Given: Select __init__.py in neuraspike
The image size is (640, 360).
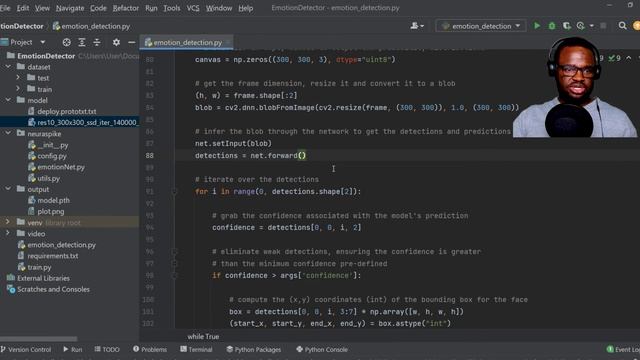Looking at the screenshot, I should [52, 145].
